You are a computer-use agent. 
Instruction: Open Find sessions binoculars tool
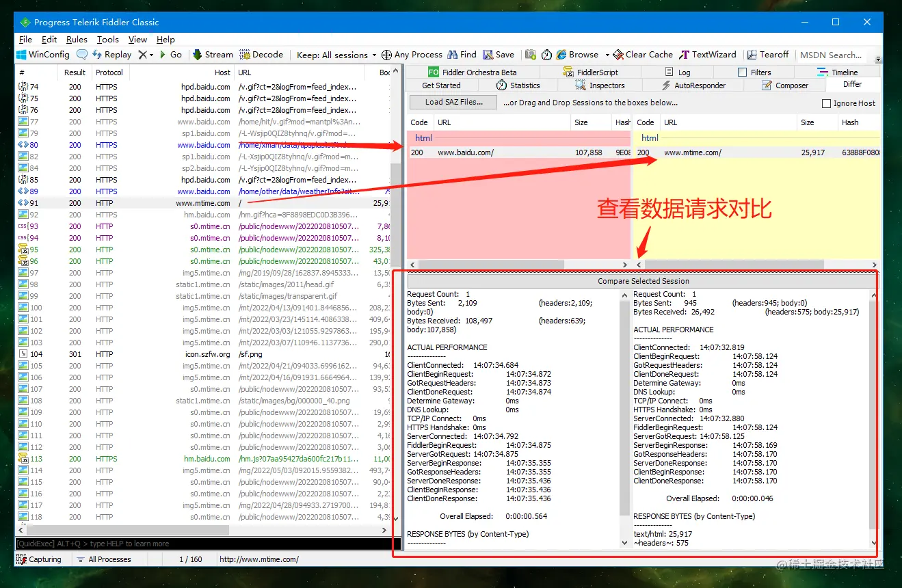[x=462, y=55]
